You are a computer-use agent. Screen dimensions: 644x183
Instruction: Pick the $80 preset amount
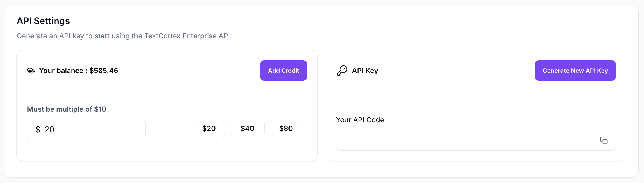[286, 128]
